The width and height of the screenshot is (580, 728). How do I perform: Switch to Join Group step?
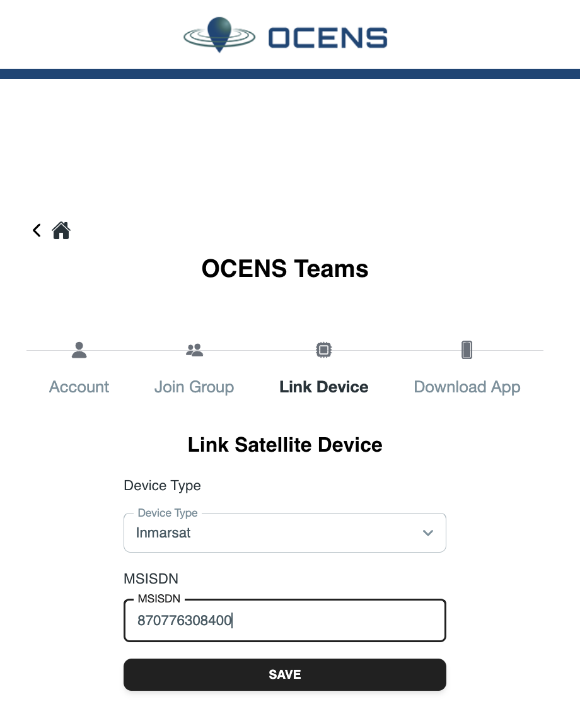pos(194,387)
